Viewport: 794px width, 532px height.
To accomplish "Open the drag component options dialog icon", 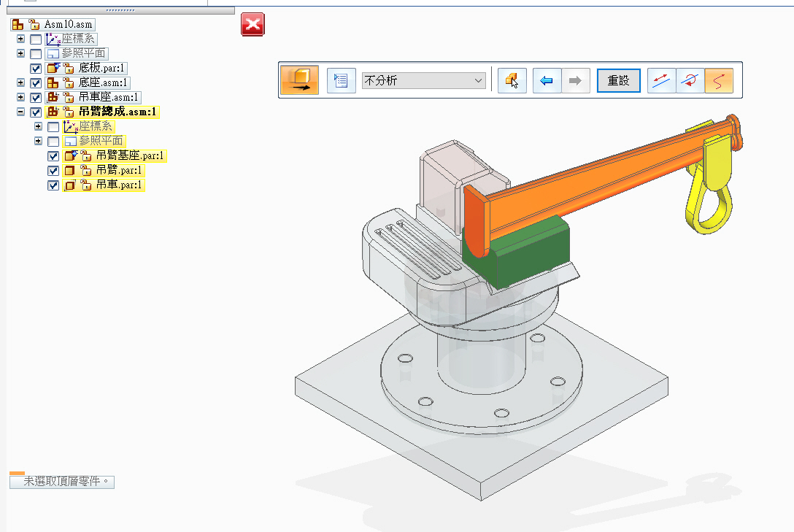I will (341, 80).
